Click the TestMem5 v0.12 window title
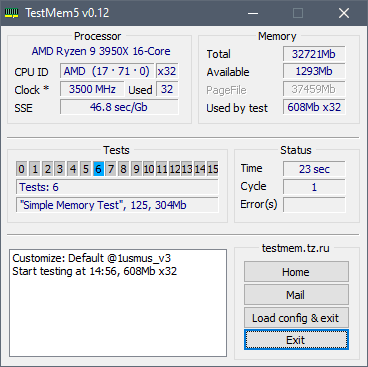The width and height of the screenshot is (368, 367). pos(67,13)
